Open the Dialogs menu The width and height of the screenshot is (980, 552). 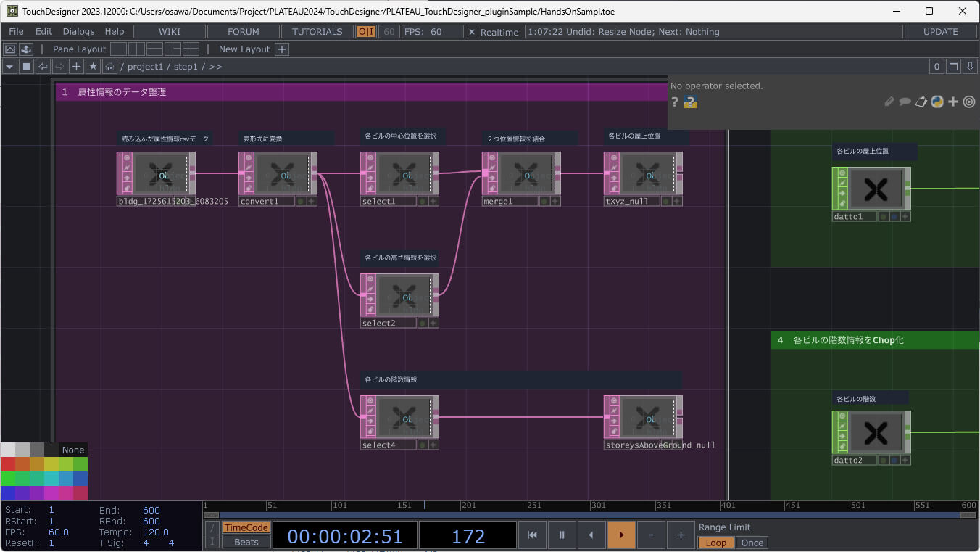[79, 32]
